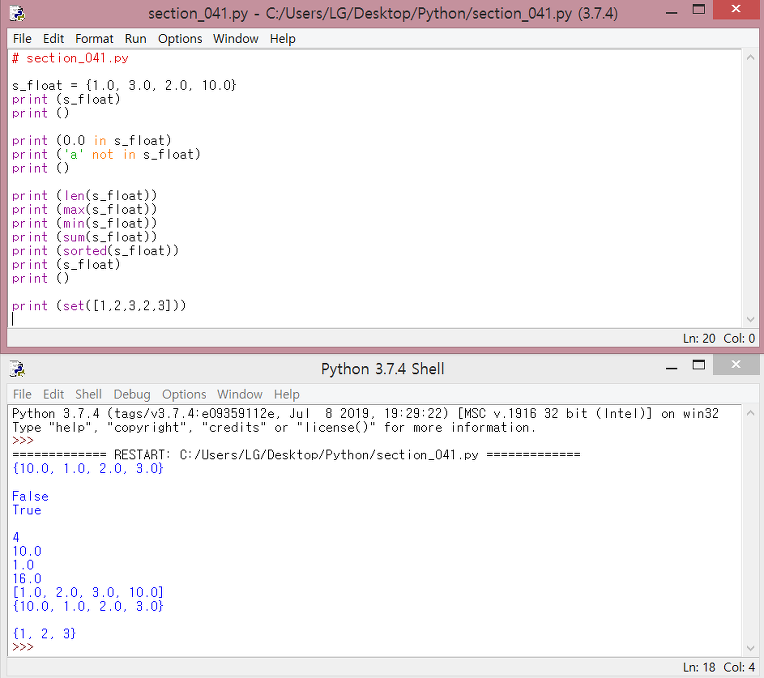Click the editor scrollbar down arrow
This screenshot has width=764, height=678.
750,319
